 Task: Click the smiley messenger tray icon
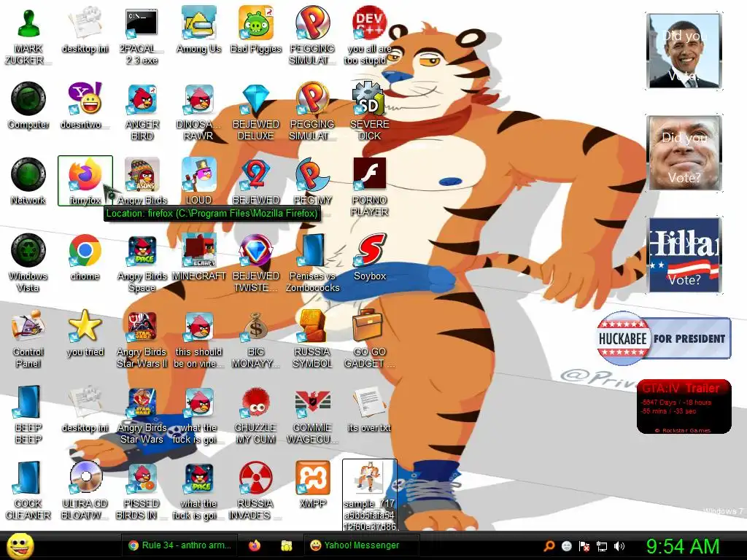coord(566,545)
